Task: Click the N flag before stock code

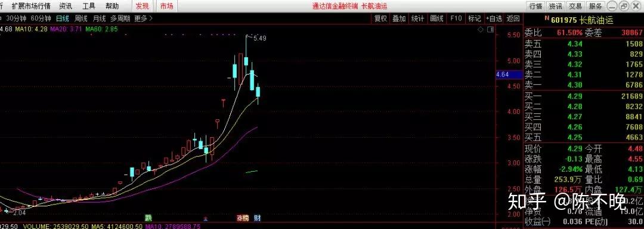Action: point(547,18)
